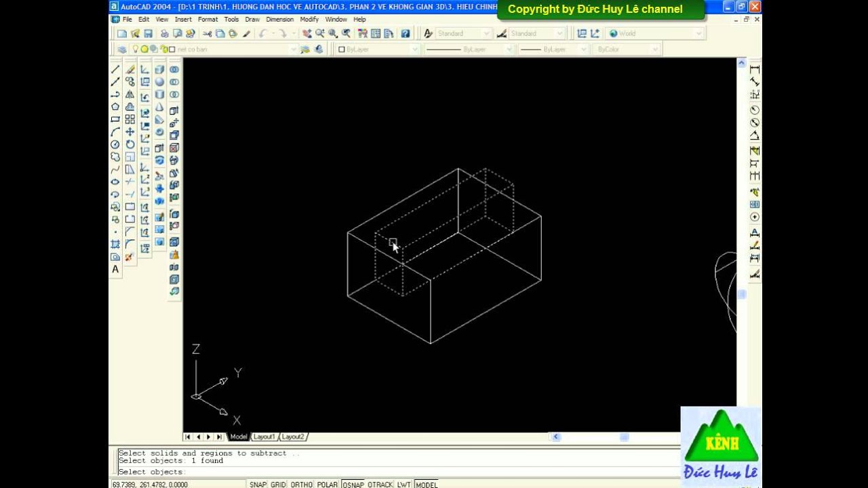Screen dimensions: 868x488
Task: Toggle layer on/off lightbulb icon
Action: tap(136, 49)
